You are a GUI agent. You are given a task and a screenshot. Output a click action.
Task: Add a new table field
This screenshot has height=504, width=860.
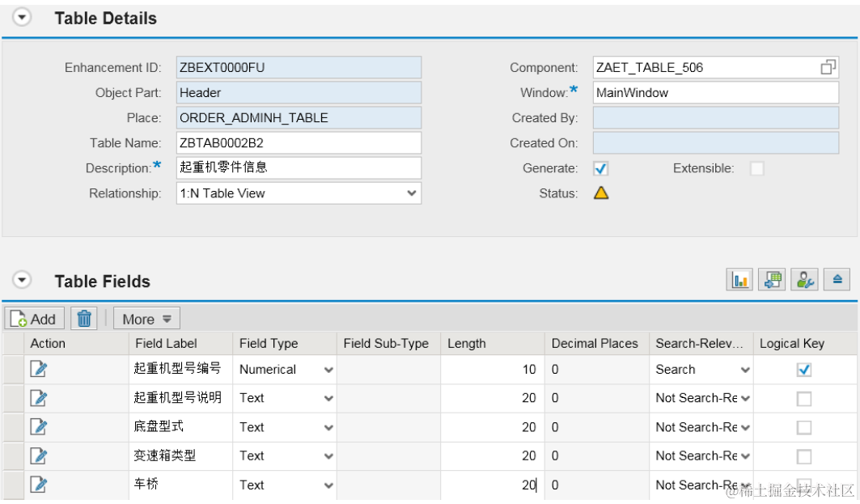coord(35,319)
